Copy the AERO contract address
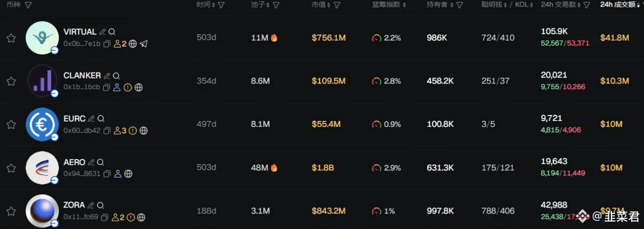This screenshot has height=229, width=644. click(x=107, y=174)
